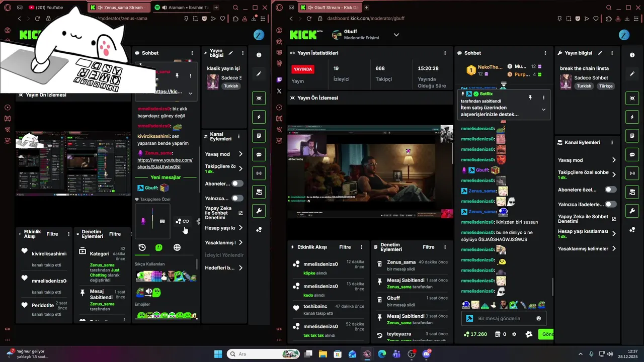Expand Yavaş mod in Gbuff window
Image resolution: width=644 pixels, height=362 pixels.
tap(614, 160)
